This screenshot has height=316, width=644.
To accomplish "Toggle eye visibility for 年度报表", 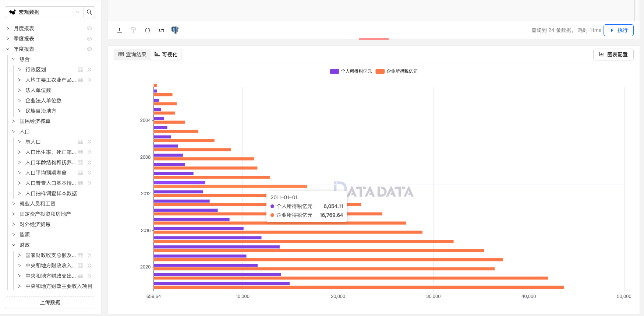I will 89,49.
